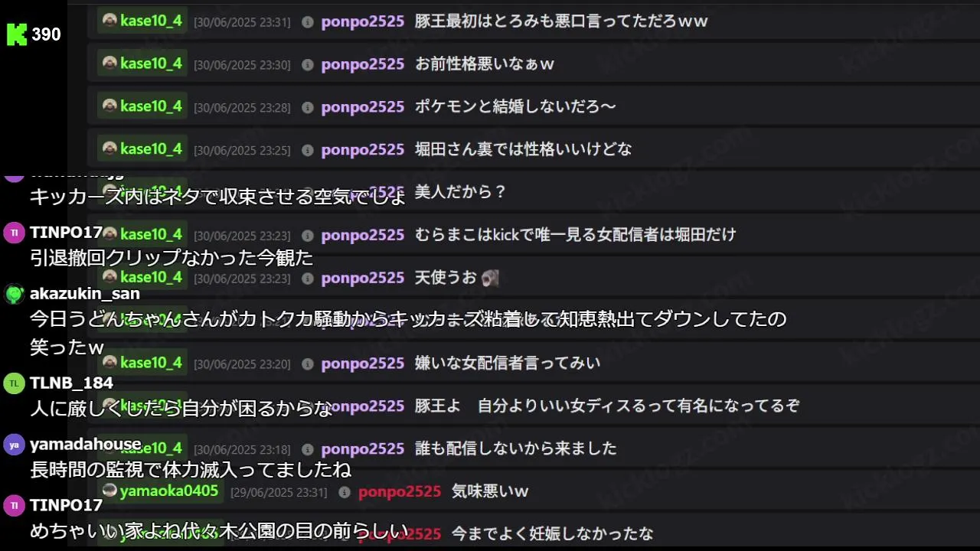The height and width of the screenshot is (551, 980).
Task: Select the red ponpo2525 name beside 気味悪いw
Action: click(x=400, y=491)
